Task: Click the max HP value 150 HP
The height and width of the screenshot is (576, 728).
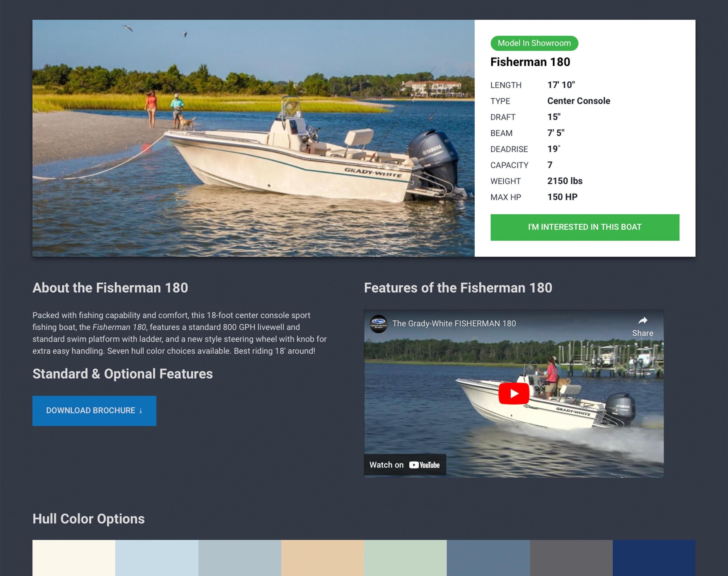Action: 562,197
